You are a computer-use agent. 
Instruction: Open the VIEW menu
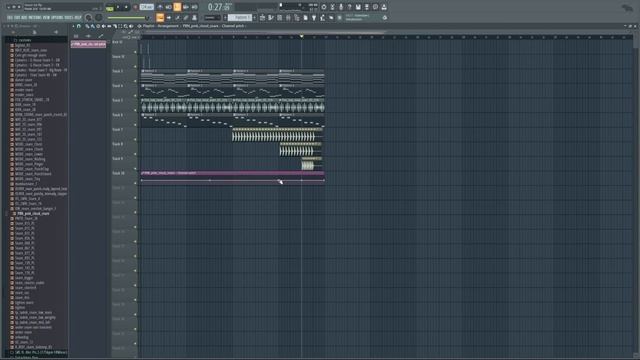pyautogui.click(x=47, y=18)
